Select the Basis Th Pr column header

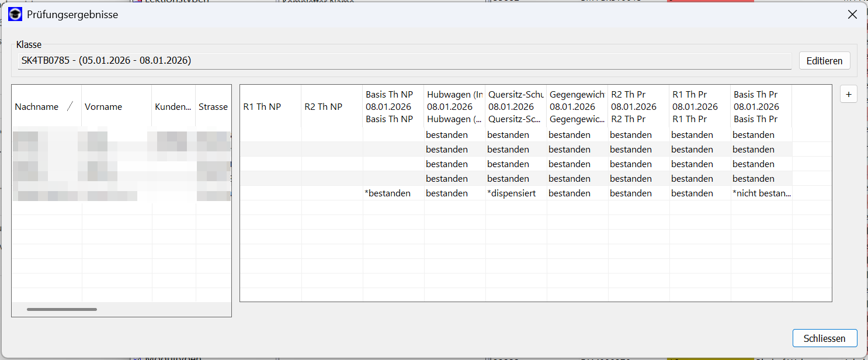click(761, 106)
